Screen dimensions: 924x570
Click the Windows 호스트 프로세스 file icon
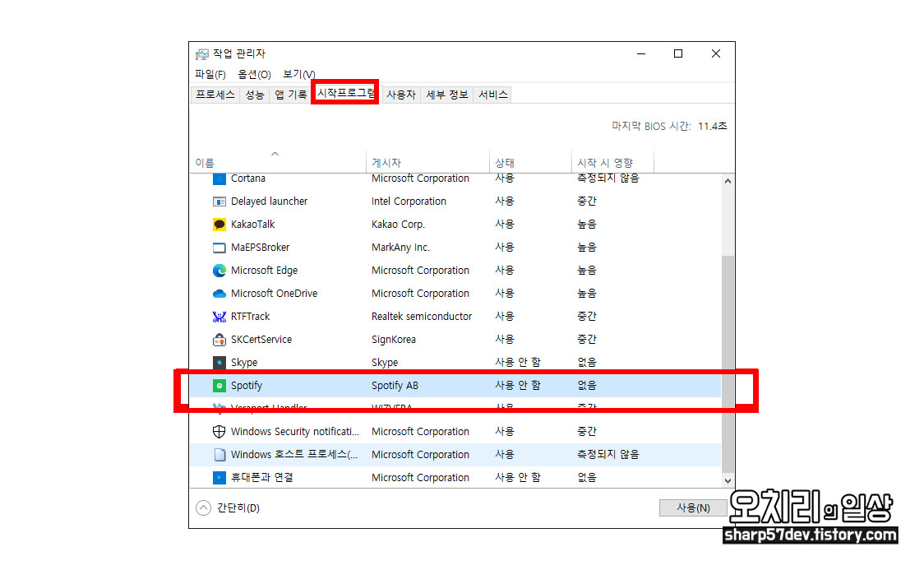(219, 455)
